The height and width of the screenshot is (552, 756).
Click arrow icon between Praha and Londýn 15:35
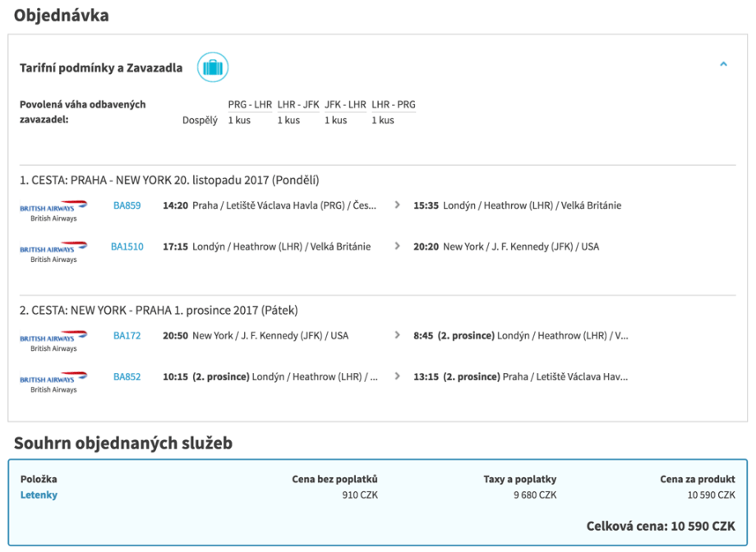pos(398,205)
